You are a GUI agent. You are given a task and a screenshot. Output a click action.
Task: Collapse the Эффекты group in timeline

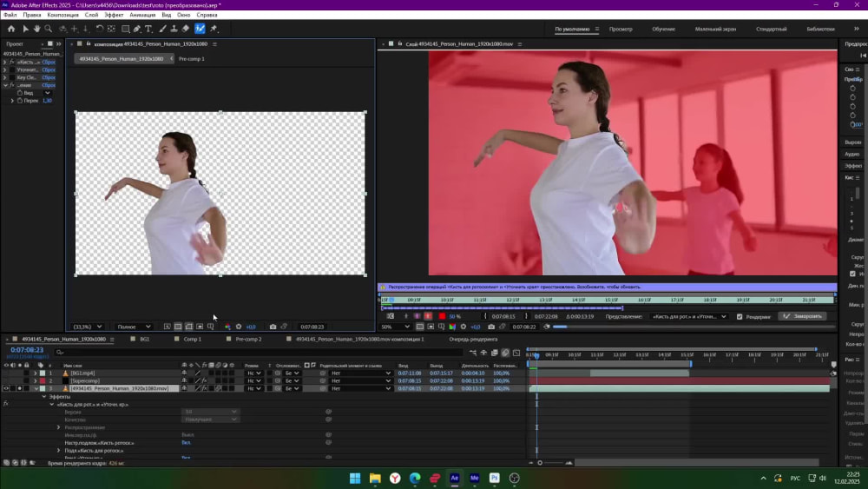44,397
